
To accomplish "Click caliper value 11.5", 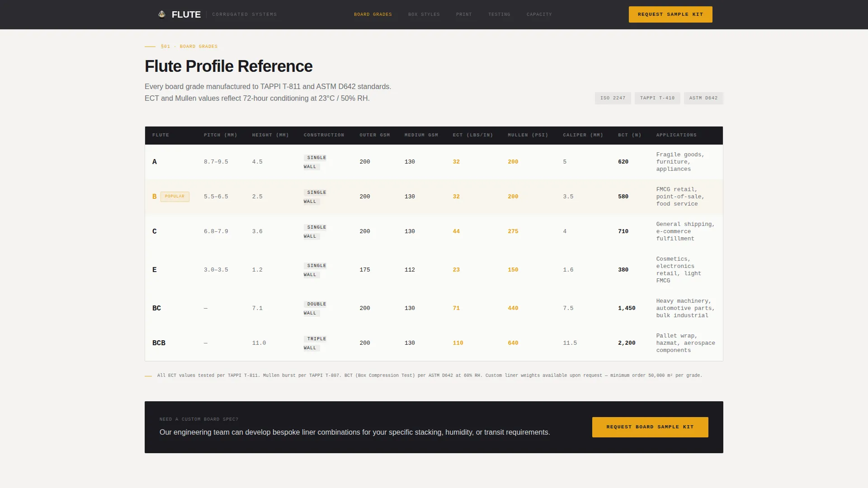I will pyautogui.click(x=570, y=343).
